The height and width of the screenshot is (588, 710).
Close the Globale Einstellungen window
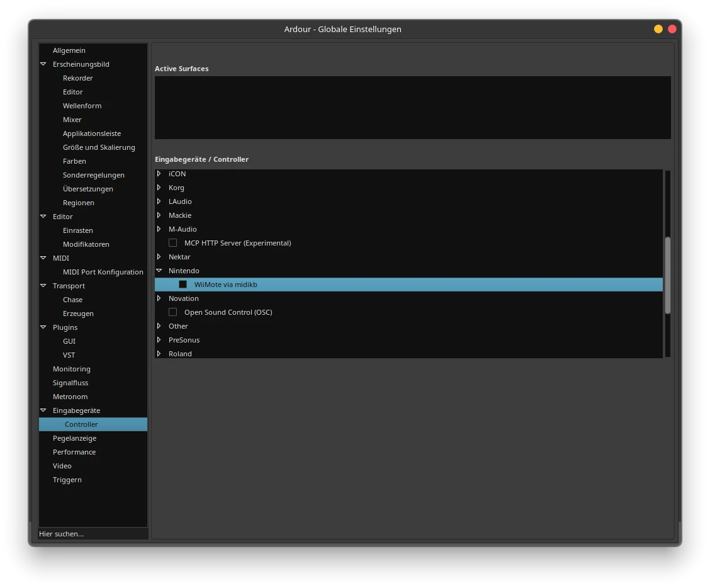coord(672,29)
